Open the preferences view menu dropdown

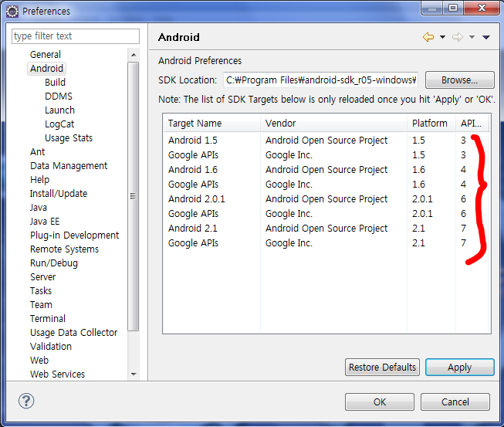click(x=486, y=38)
